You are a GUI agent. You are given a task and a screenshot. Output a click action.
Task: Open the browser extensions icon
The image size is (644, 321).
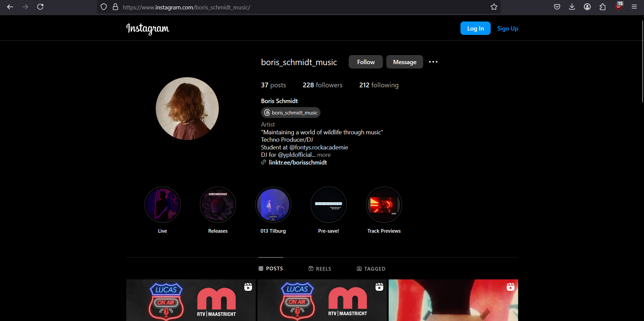602,7
